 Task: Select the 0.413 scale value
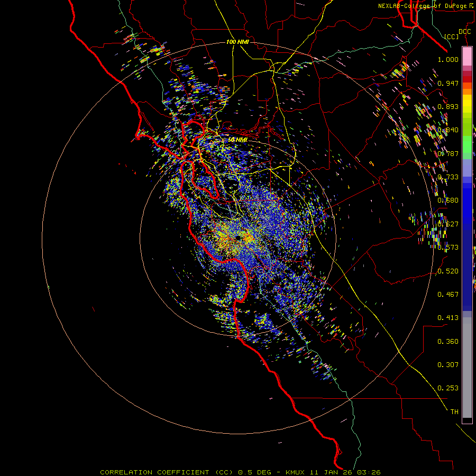(448, 318)
